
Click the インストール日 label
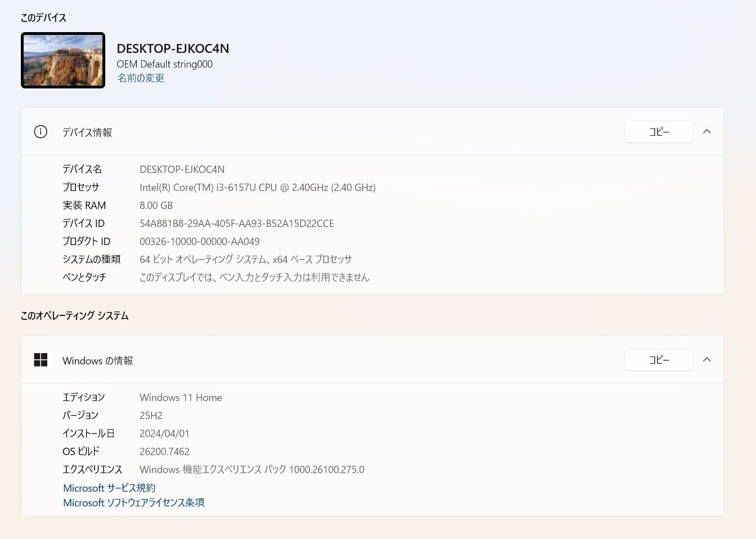click(x=88, y=434)
